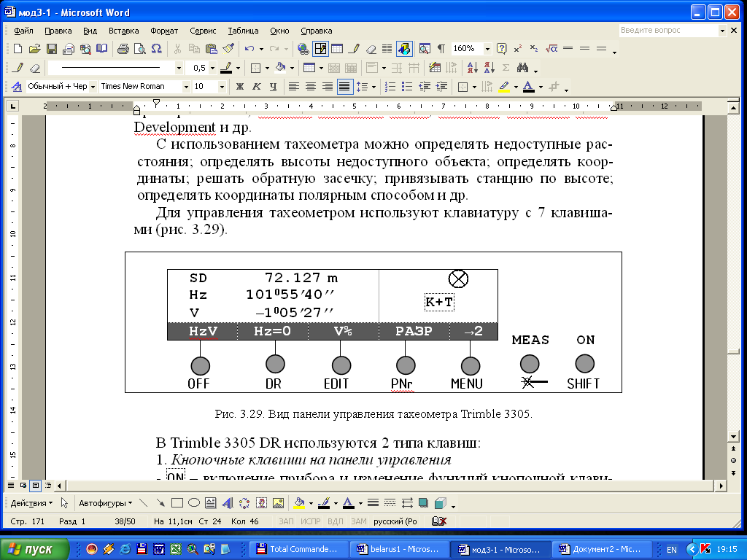Increase the paragraph indent
This screenshot has width=747, height=560.
441,87
